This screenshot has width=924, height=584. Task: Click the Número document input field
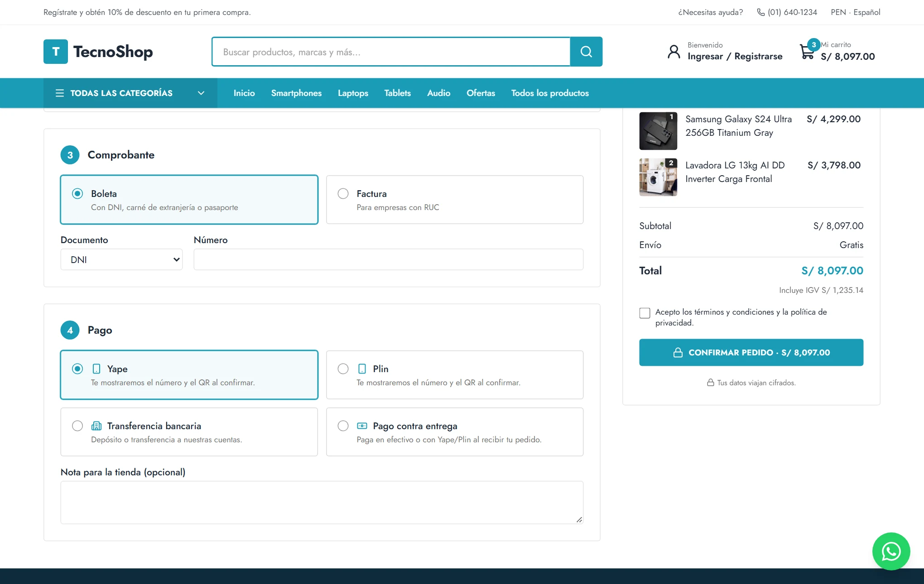point(388,259)
